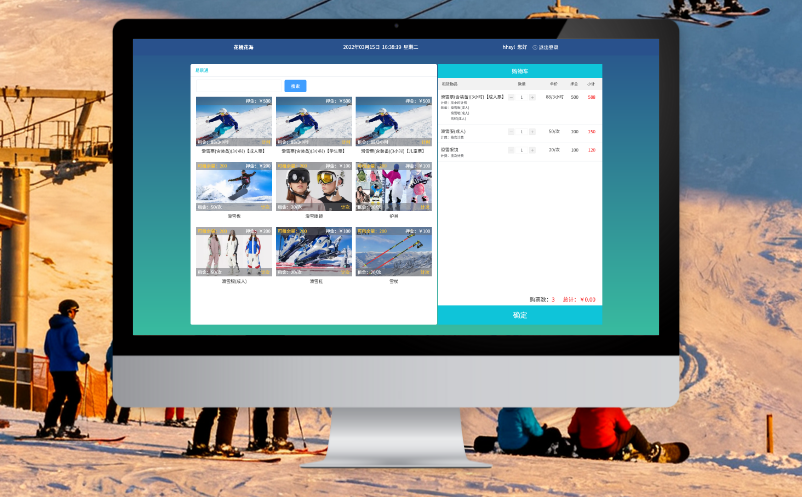Click the blue search button

(x=295, y=86)
